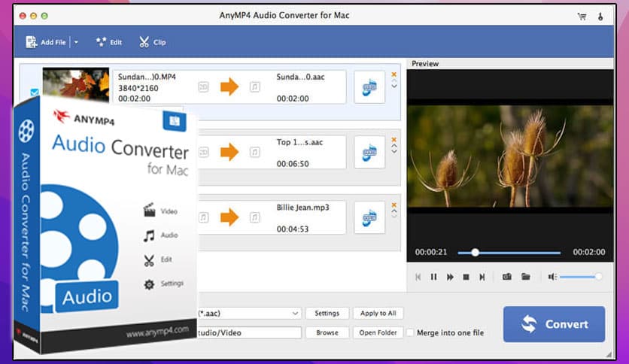Pause the preview playback
The height and width of the screenshot is (364, 629).
pos(433,277)
